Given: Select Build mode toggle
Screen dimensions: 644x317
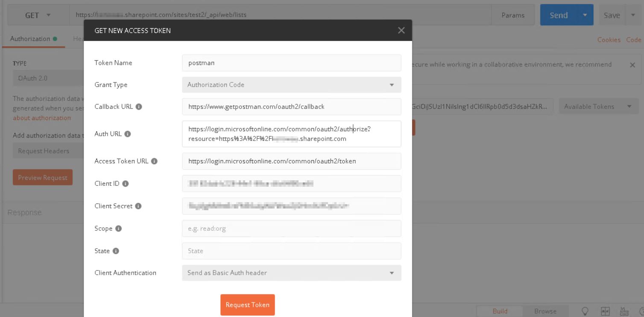Looking at the screenshot, I should [x=500, y=311].
